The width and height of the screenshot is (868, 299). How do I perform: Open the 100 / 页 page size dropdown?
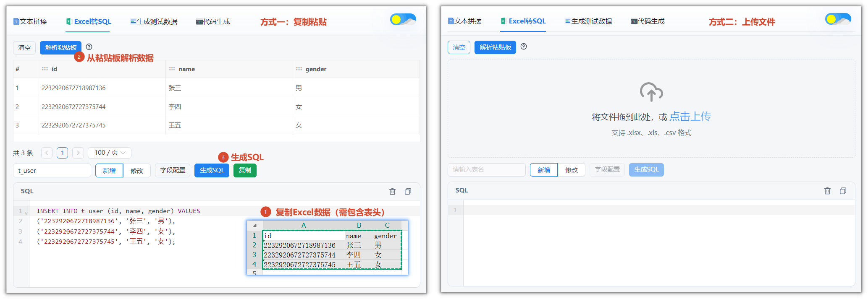point(110,153)
